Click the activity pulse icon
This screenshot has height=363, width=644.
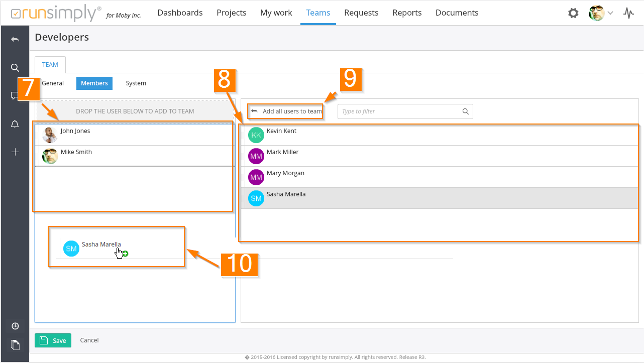pyautogui.click(x=628, y=13)
